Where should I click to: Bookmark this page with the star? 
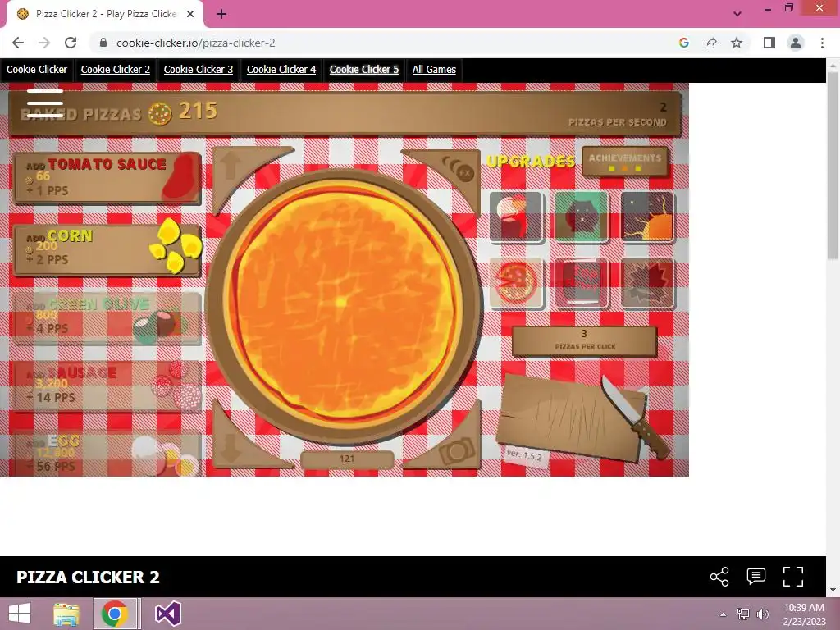coord(737,43)
